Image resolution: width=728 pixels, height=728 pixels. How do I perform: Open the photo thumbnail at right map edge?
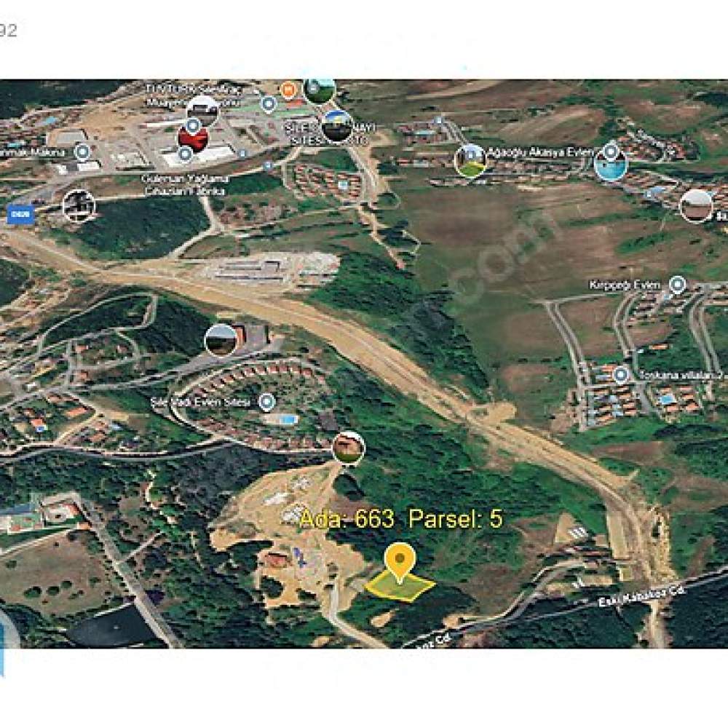pyautogui.click(x=696, y=206)
